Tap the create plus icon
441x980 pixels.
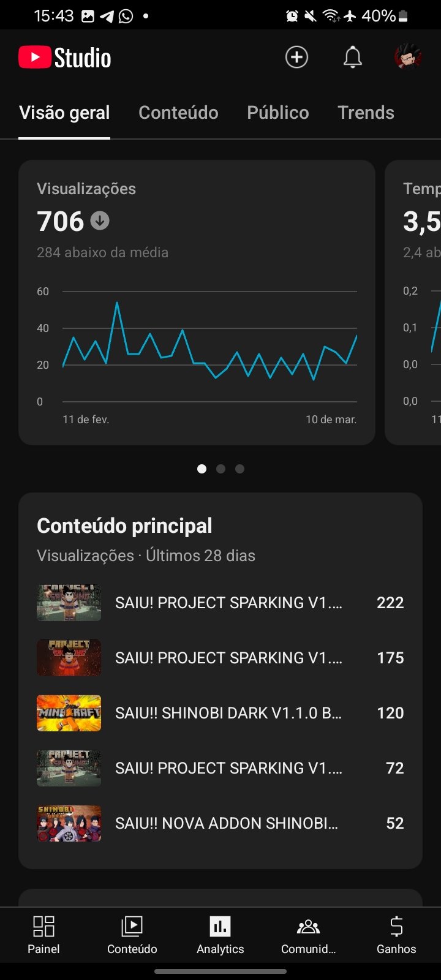click(x=296, y=58)
